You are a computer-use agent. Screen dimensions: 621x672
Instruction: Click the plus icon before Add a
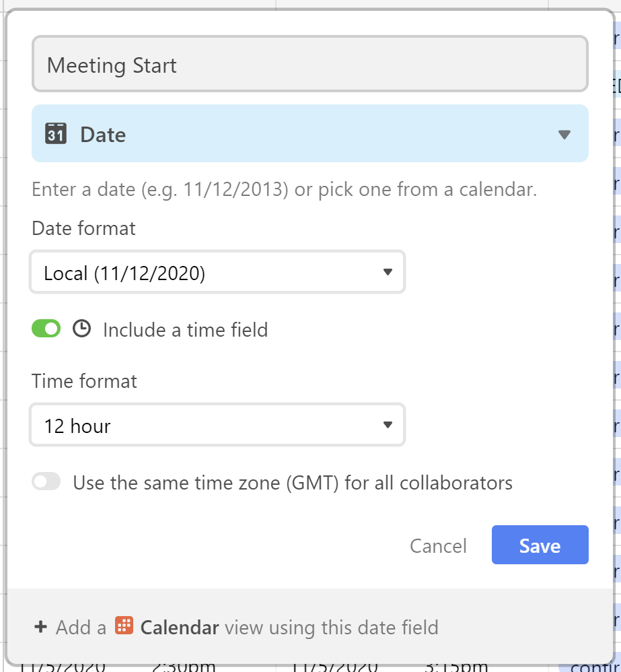40,627
